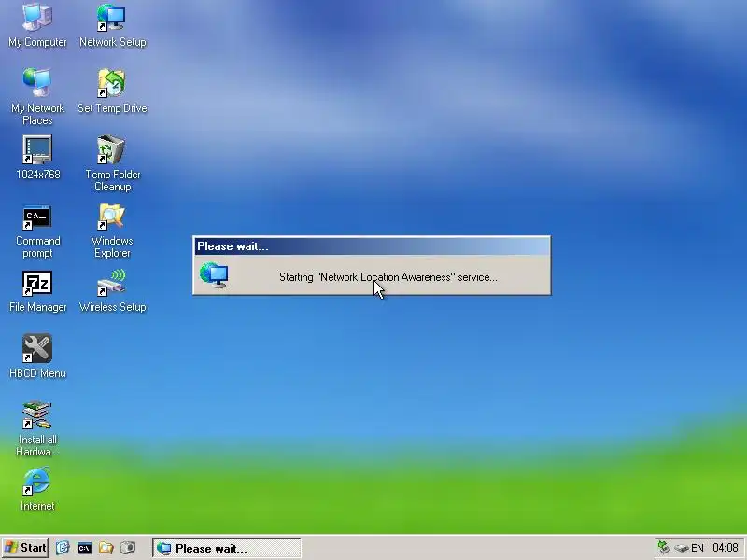Open the EN language indicator
Screen dimensions: 747x560
click(698, 548)
